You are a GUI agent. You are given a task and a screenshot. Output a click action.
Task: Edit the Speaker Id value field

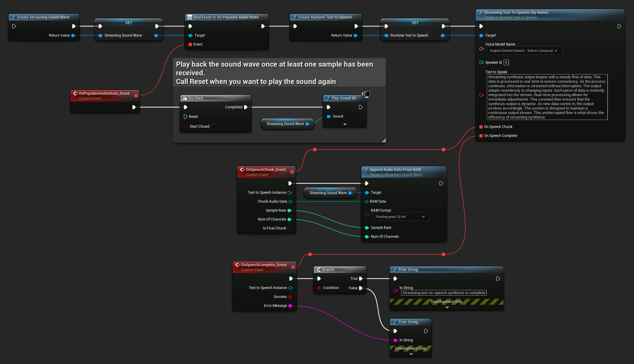506,62
